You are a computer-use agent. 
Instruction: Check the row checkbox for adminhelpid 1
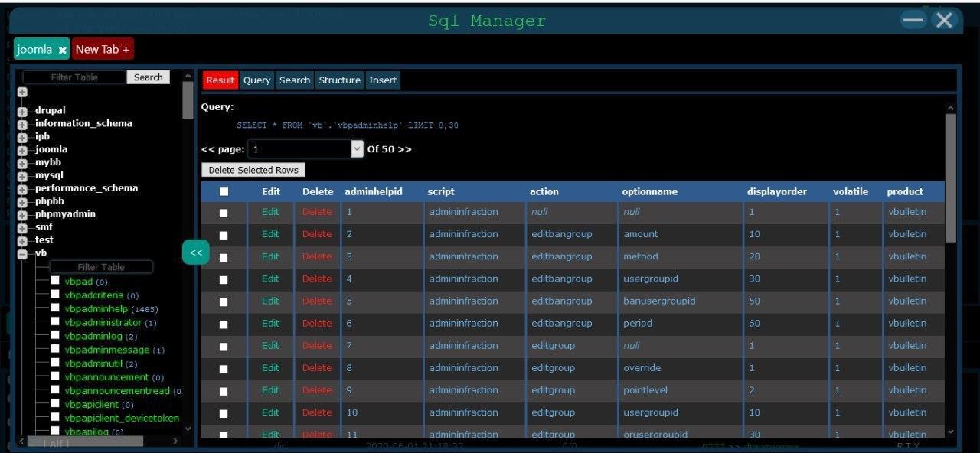pos(224,212)
